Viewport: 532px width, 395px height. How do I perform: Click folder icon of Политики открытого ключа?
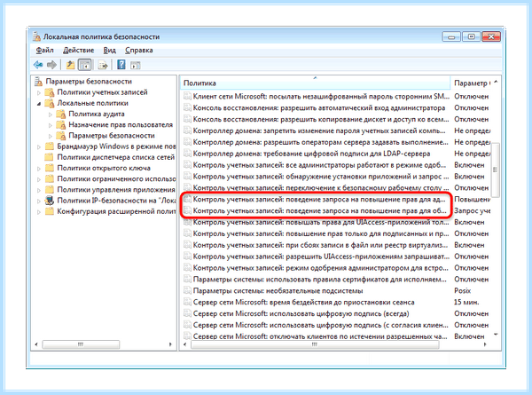coord(50,168)
